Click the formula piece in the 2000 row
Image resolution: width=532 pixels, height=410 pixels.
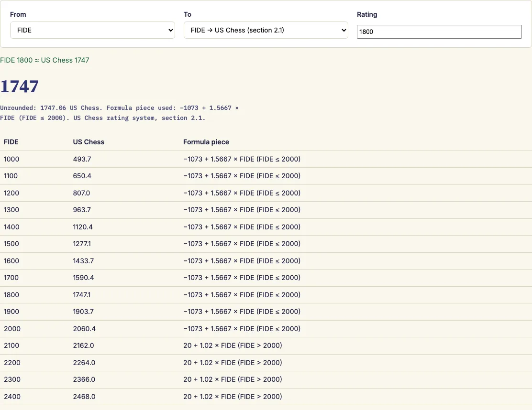point(242,328)
